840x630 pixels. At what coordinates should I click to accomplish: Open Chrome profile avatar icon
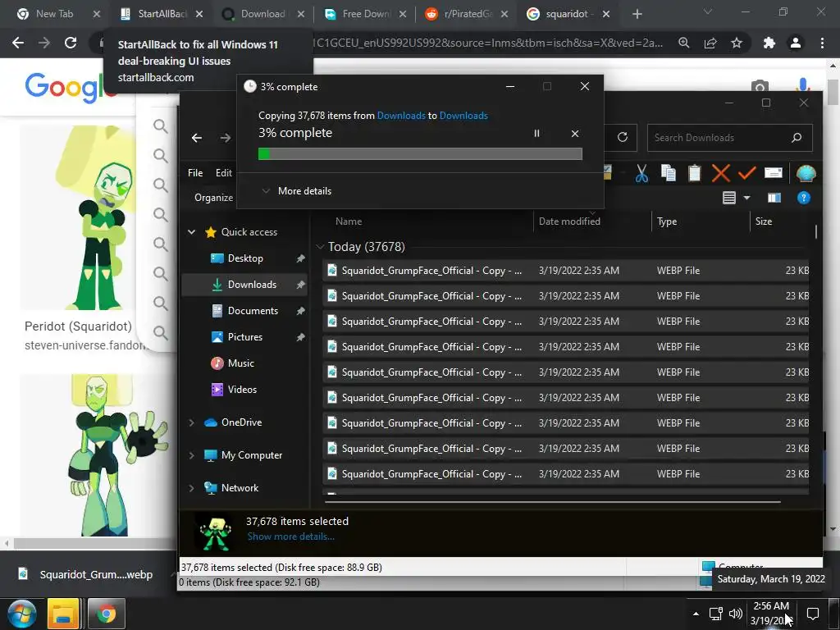tap(796, 43)
